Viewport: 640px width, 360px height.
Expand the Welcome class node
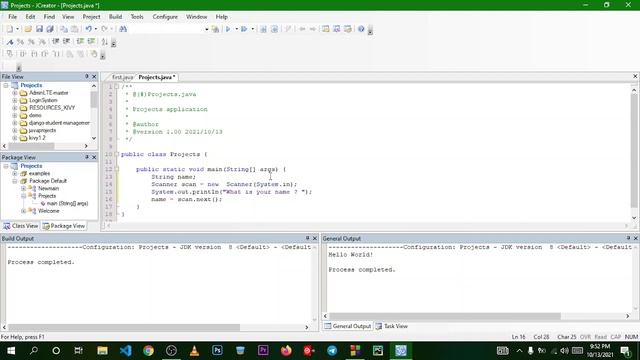point(24,211)
